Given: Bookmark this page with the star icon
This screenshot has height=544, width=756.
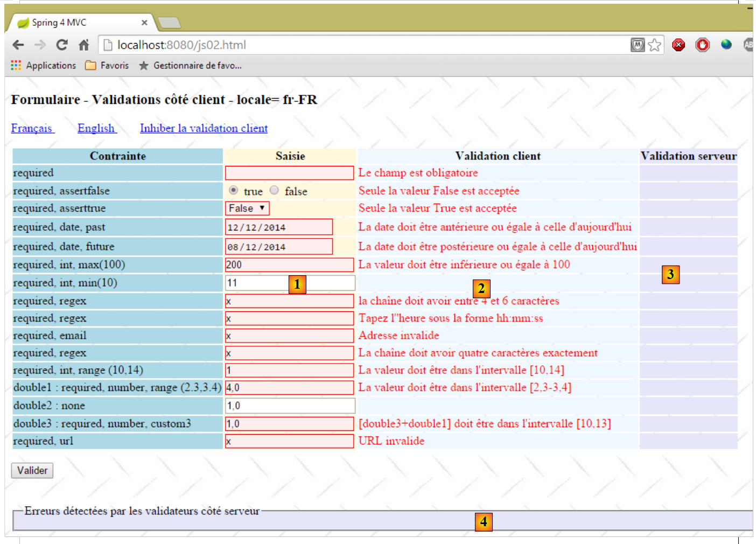Looking at the screenshot, I should tap(654, 45).
